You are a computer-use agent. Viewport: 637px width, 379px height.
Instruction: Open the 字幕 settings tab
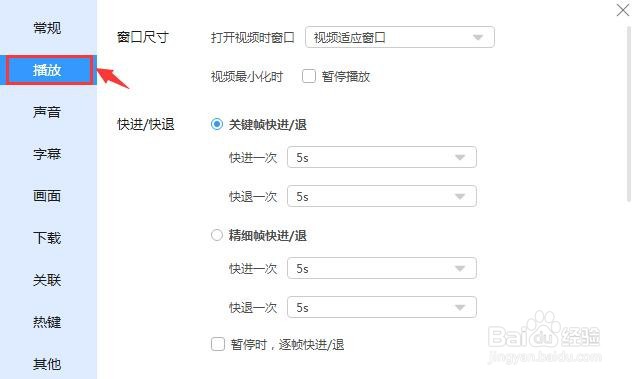click(x=47, y=154)
